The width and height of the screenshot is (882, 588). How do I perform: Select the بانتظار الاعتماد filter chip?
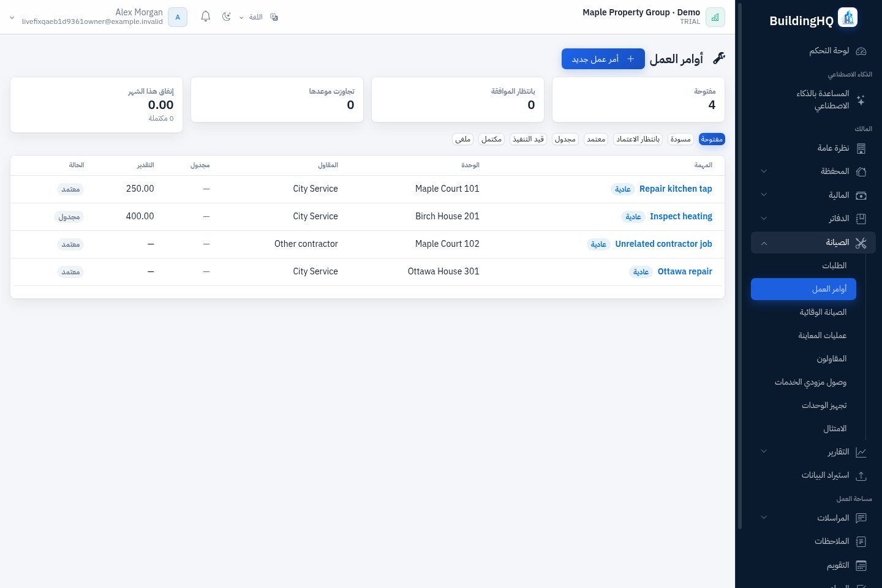click(638, 140)
